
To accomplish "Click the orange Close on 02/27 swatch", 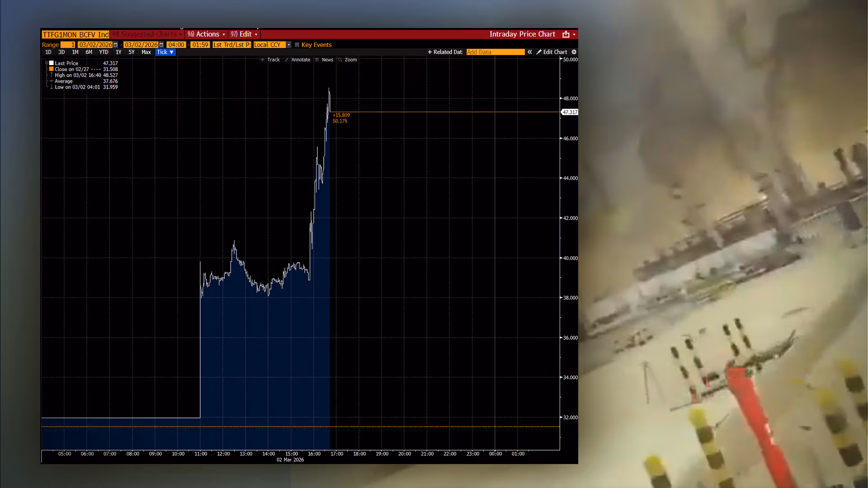I will pos(52,69).
